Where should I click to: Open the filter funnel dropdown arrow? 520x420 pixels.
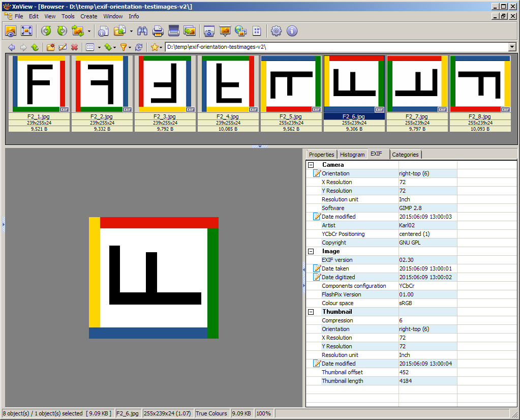click(x=130, y=47)
